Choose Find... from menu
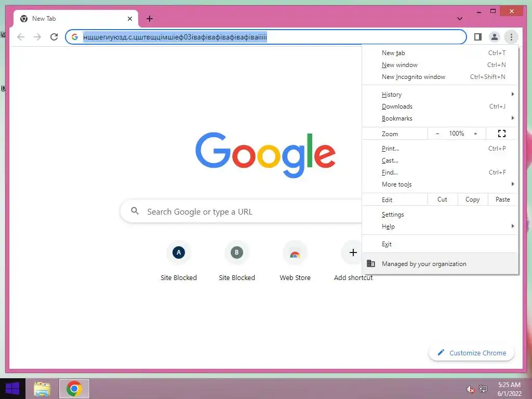This screenshot has height=399, width=532. click(440, 172)
